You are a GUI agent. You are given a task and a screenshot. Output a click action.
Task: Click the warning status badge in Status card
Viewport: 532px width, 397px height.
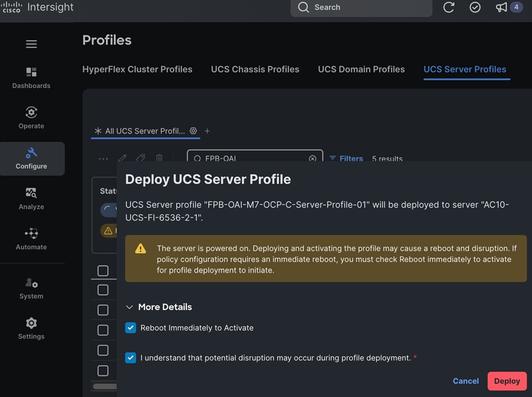[x=108, y=231]
